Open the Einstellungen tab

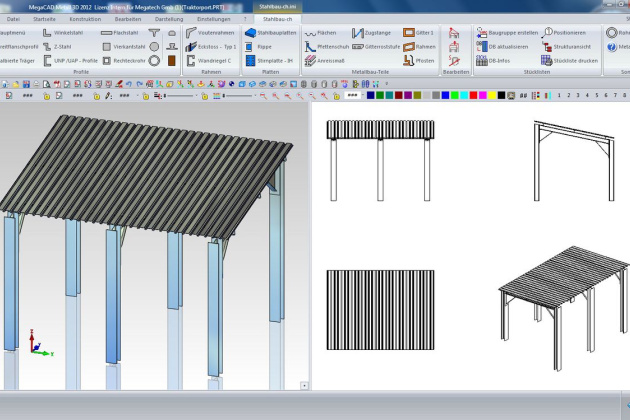tap(213, 18)
